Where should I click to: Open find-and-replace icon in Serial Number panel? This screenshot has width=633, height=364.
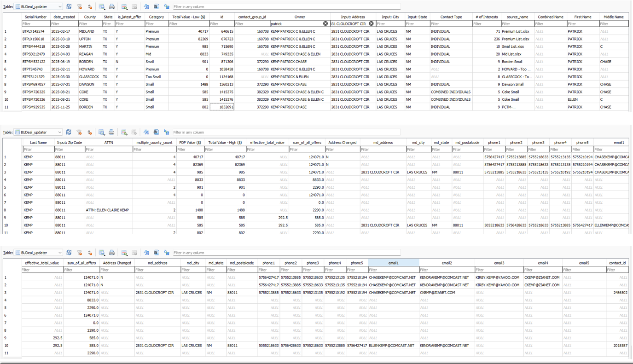pyautogui.click(x=167, y=6)
